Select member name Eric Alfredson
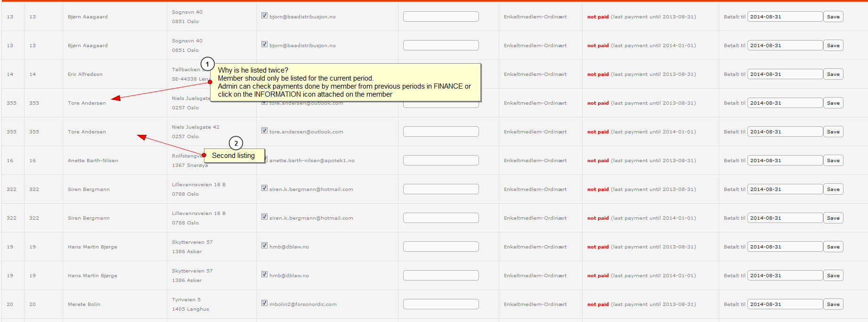This screenshot has height=322, width=868. tap(85, 74)
